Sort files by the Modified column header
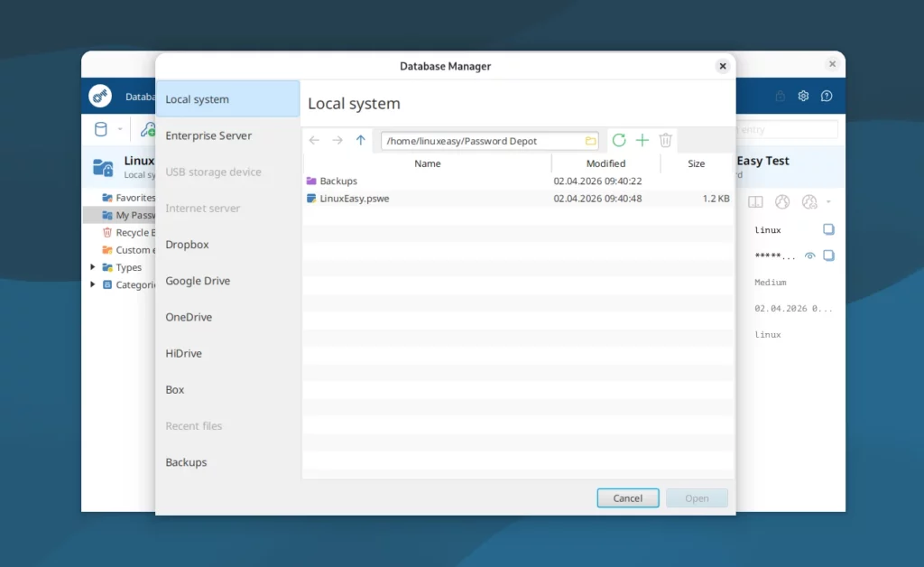Screen dimensions: 924x567 (x=605, y=163)
